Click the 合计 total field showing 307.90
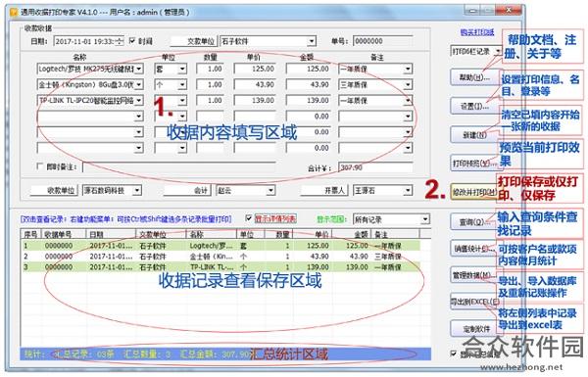The height and width of the screenshot is (377, 588). [375, 167]
